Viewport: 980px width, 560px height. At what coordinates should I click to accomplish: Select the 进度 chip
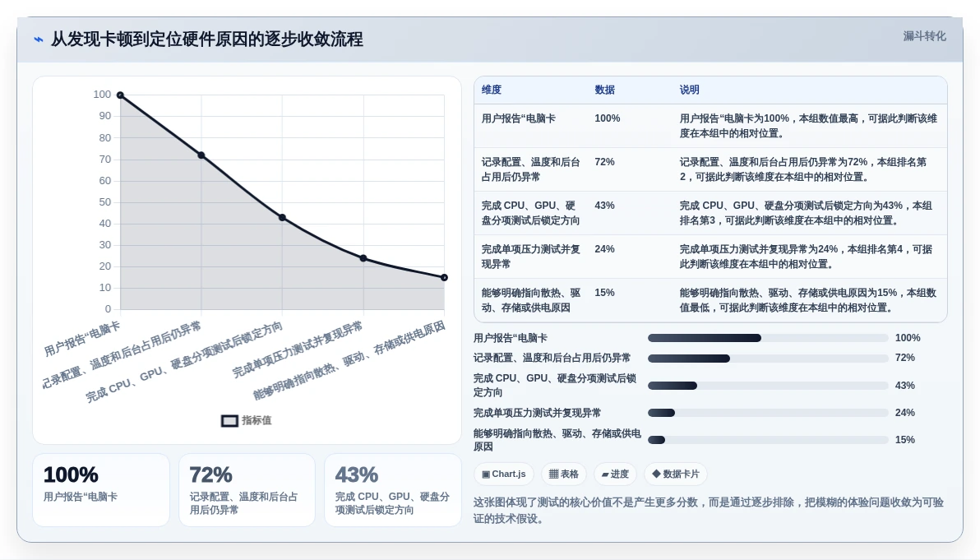coord(615,474)
